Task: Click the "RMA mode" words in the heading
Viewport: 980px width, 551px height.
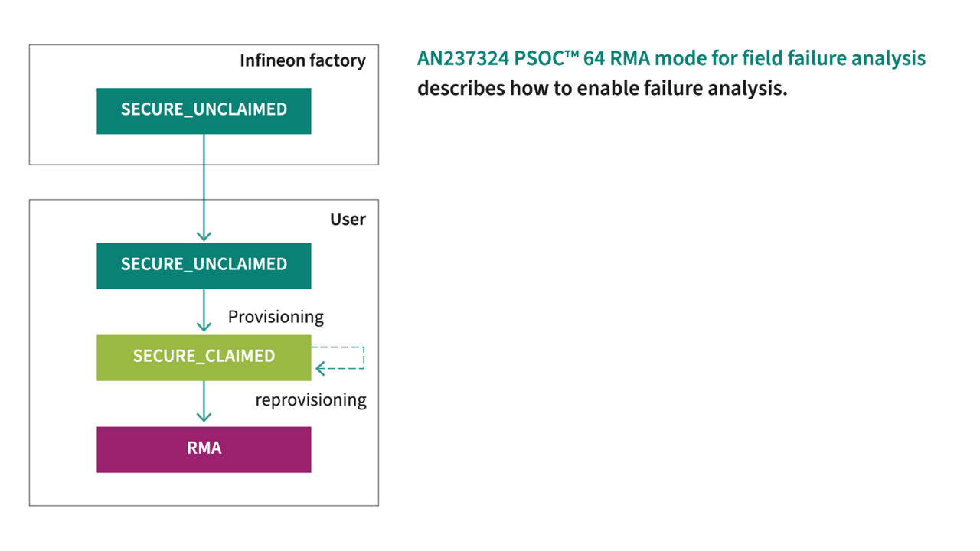Action: [x=651, y=59]
